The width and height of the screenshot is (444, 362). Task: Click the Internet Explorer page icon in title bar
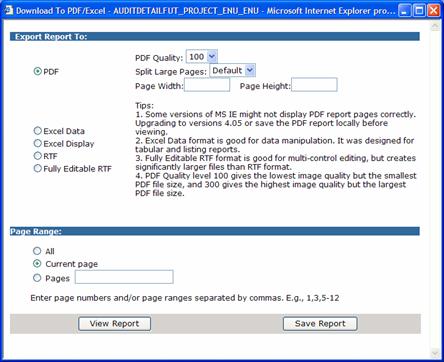click(x=8, y=10)
